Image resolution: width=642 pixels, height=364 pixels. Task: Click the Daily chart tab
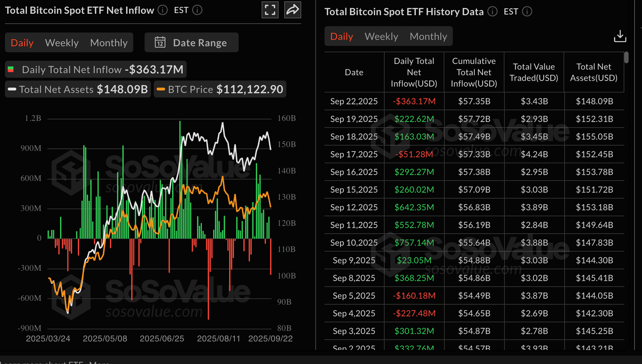22,43
